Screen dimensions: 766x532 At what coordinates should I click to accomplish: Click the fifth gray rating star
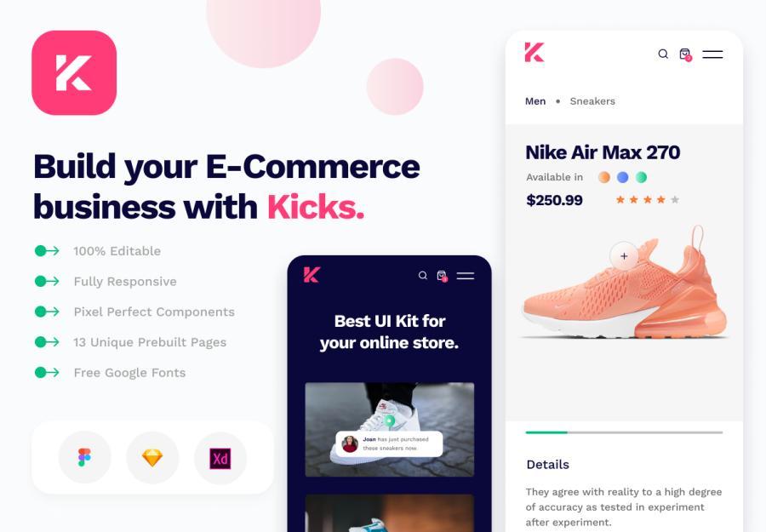(675, 199)
